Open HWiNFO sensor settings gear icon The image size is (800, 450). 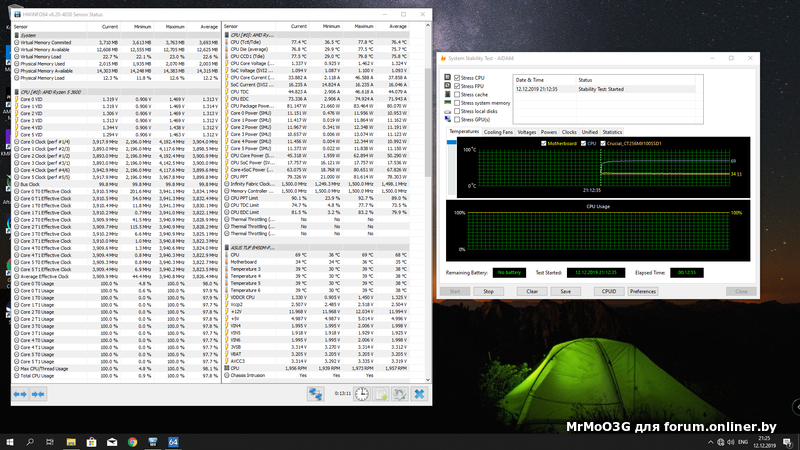402,395
